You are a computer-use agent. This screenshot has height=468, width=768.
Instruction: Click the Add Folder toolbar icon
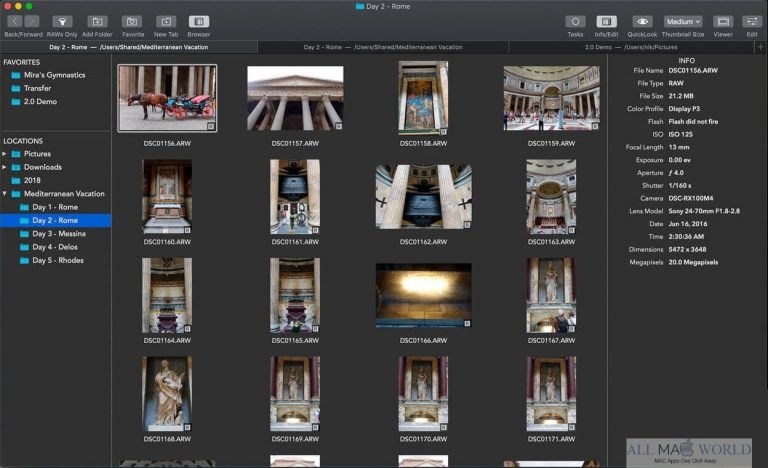[x=97, y=21]
